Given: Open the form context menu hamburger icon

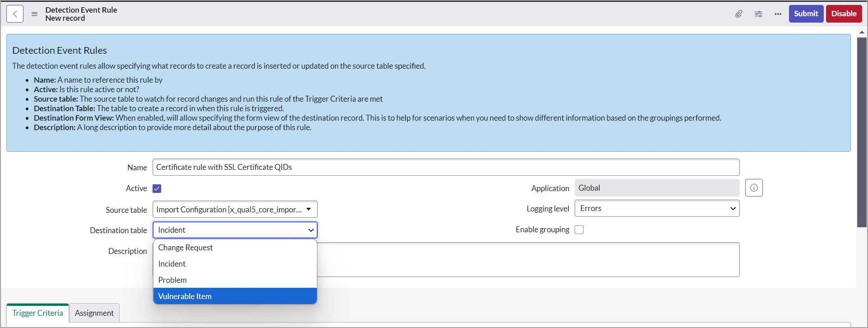Looking at the screenshot, I should tap(34, 14).
